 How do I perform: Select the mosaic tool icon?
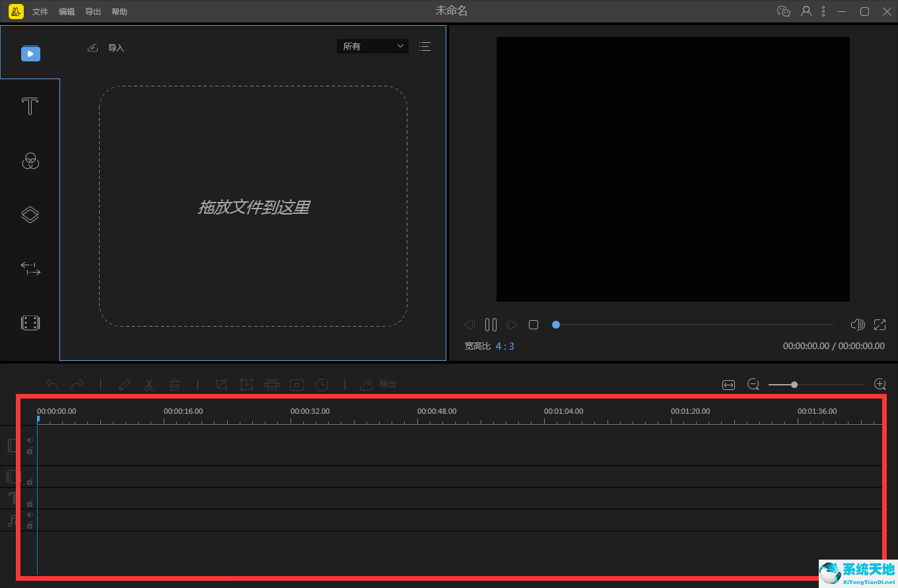[x=272, y=384]
